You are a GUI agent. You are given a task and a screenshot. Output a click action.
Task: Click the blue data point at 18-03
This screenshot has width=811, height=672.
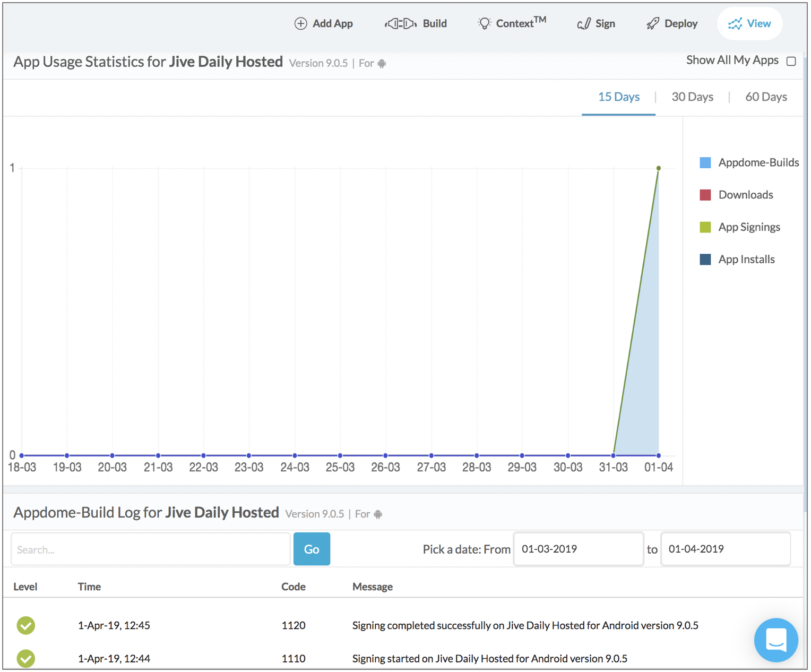22,455
